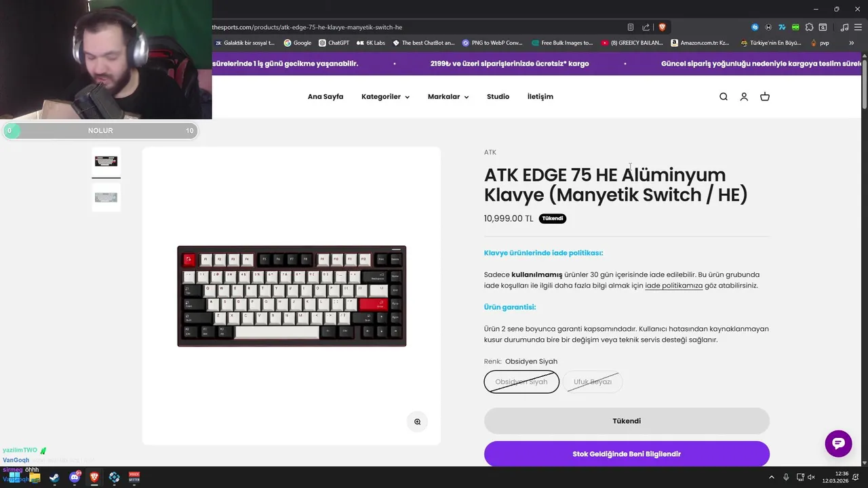Share the page using address bar icon
This screenshot has height=488, width=868.
click(646, 27)
